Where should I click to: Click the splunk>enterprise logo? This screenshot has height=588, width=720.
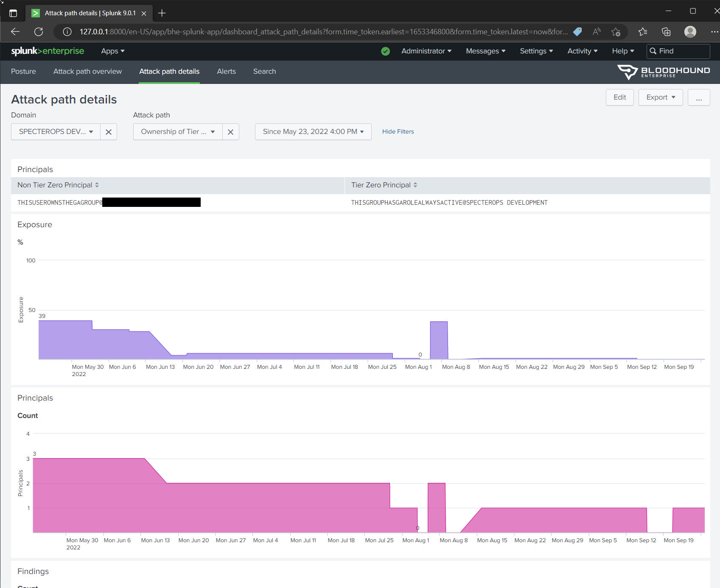point(48,51)
